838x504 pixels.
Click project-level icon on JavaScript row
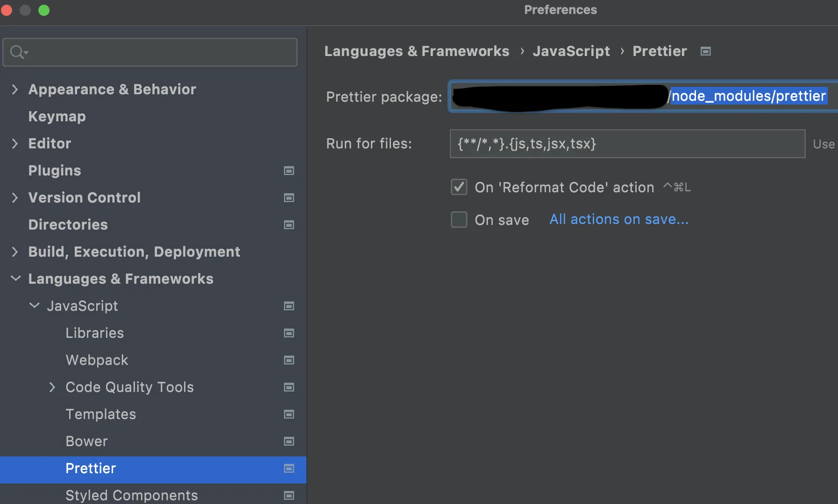289,306
